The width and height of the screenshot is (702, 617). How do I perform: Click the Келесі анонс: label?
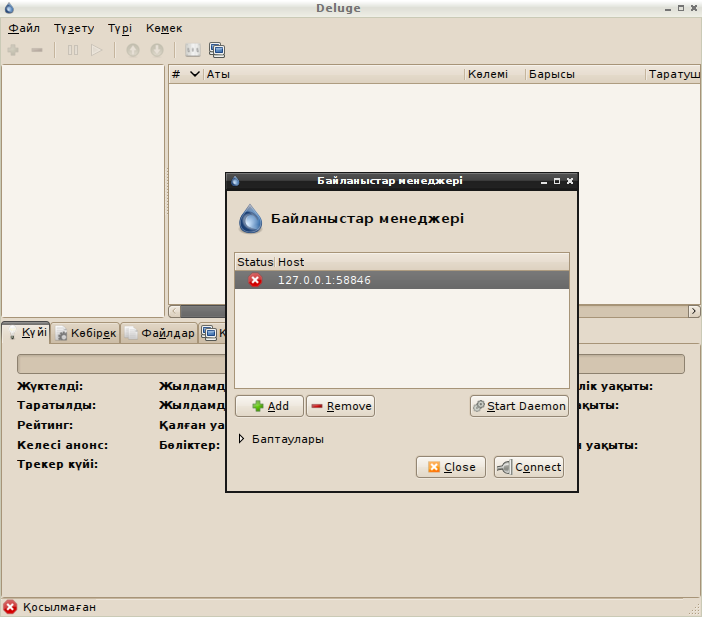[x=62, y=445]
